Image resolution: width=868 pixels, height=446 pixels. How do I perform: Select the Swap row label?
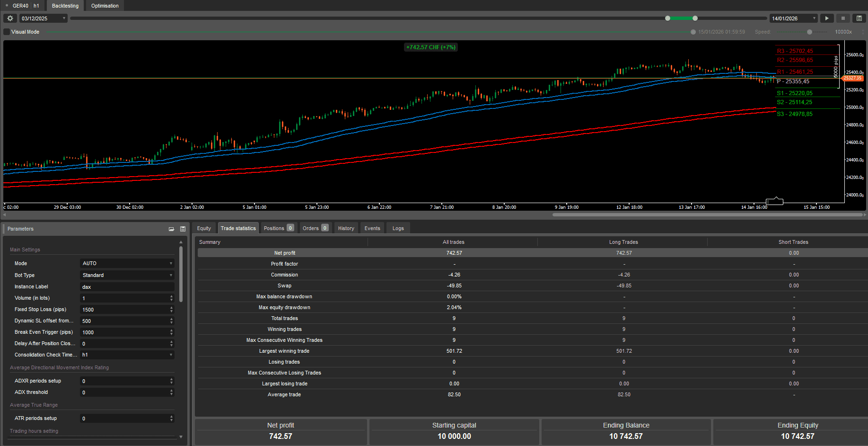pos(284,285)
